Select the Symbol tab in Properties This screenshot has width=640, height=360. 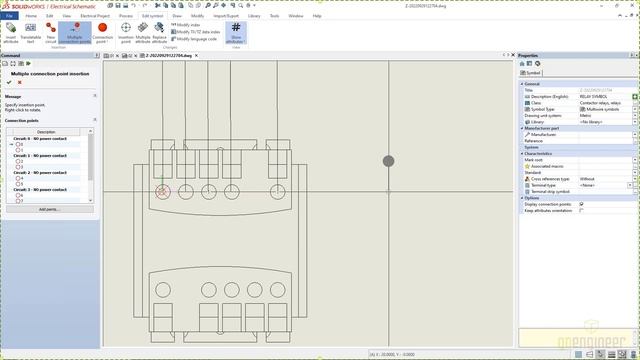530,73
